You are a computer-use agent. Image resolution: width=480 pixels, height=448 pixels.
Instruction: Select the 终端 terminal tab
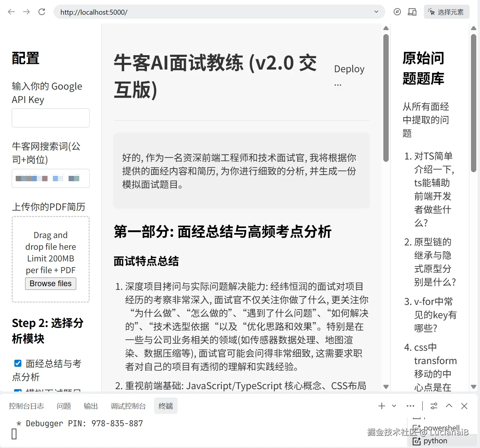pyautogui.click(x=166, y=406)
